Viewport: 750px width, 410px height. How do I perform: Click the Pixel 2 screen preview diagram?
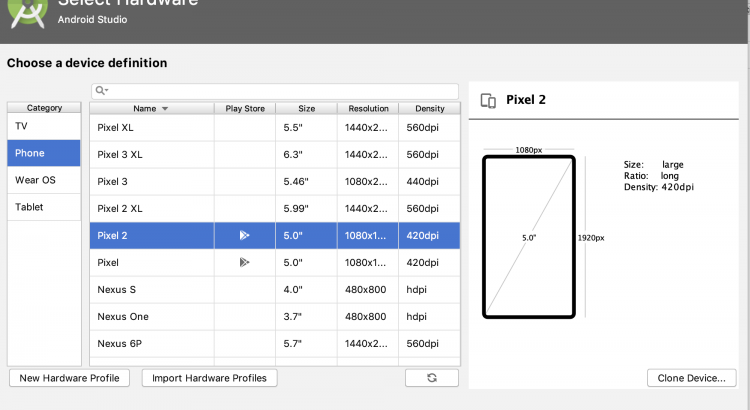coord(529,237)
